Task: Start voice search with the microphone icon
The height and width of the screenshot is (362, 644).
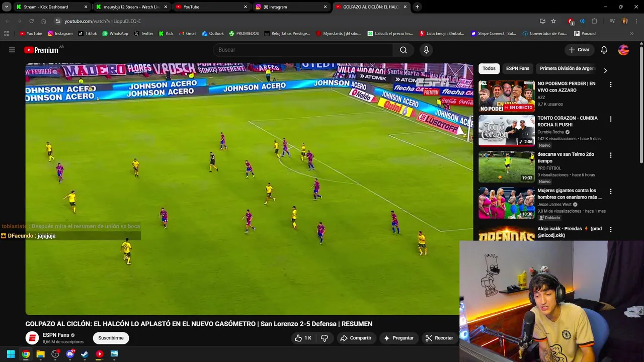Action: click(x=426, y=50)
